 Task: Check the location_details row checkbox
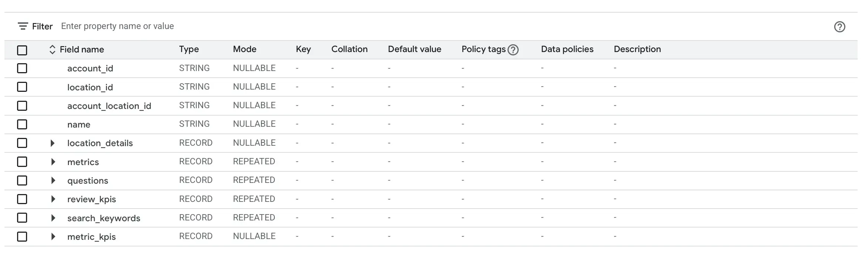22,143
